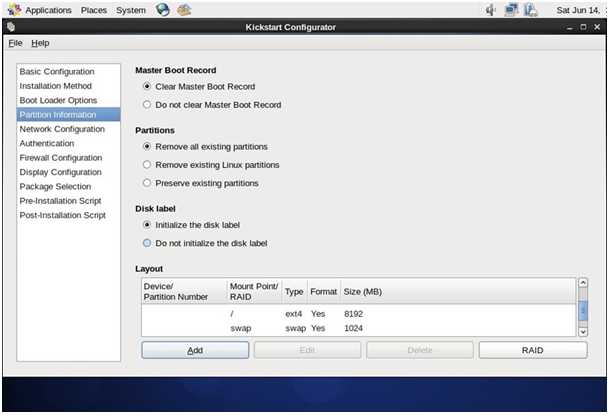This screenshot has height=418, width=613.
Task: Click the Delete partition button
Action: pyautogui.click(x=420, y=350)
